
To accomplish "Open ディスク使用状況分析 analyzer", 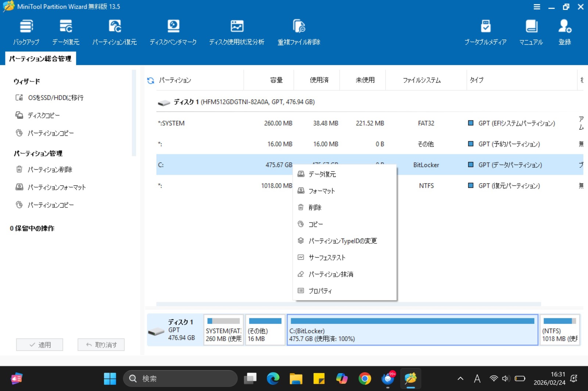I will pyautogui.click(x=237, y=32).
